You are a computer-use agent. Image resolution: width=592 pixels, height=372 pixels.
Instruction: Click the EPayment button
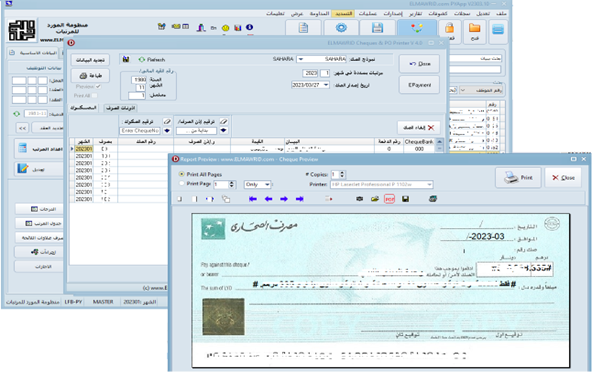[419, 85]
